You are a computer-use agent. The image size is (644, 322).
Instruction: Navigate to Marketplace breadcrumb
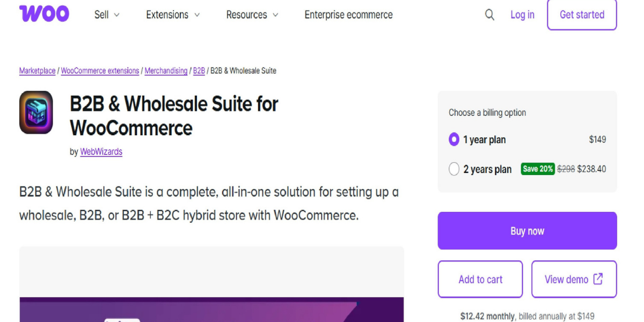(37, 71)
